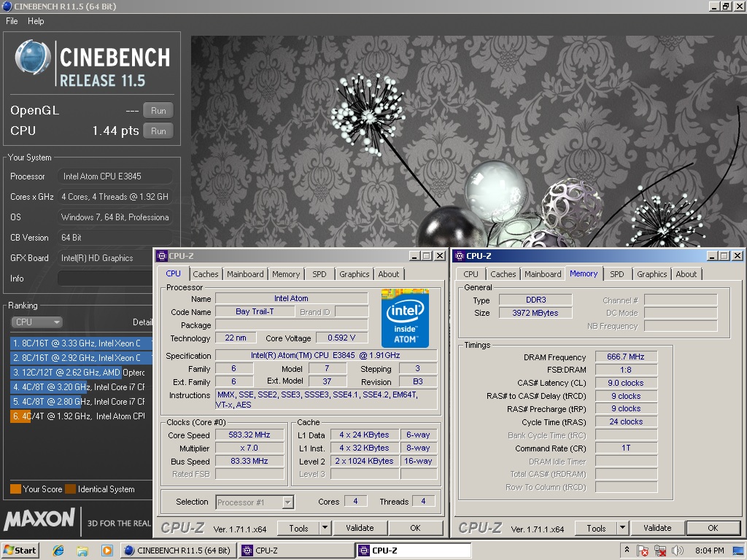
Task: Switch to first CPU-Z taskbar button
Action: click(x=296, y=551)
